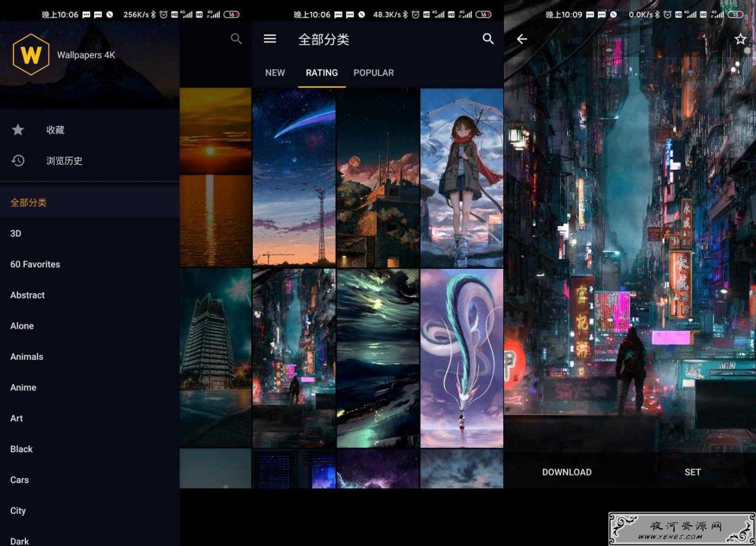
Task: Open 收藏 favorites in drawer
Action: [x=90, y=130]
